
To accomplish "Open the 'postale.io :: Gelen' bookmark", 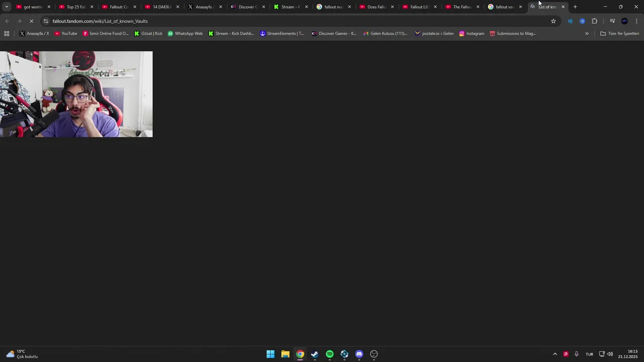I will (x=434, y=34).
